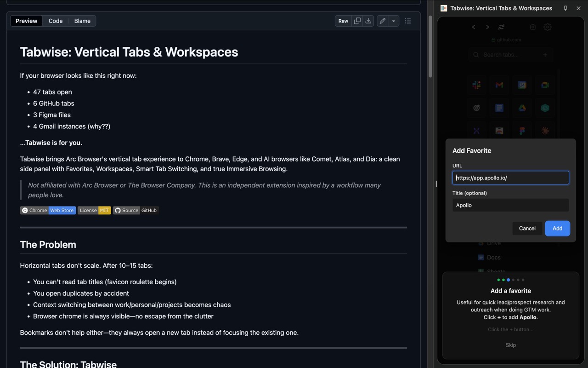Pin the Tabwise side panel
Screen dimensions: 588x368
(x=565, y=8)
